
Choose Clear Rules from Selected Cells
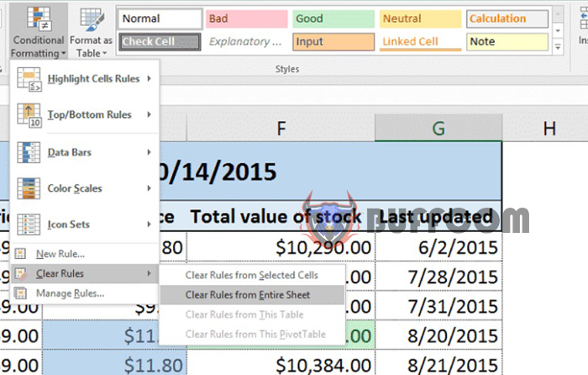click(252, 275)
